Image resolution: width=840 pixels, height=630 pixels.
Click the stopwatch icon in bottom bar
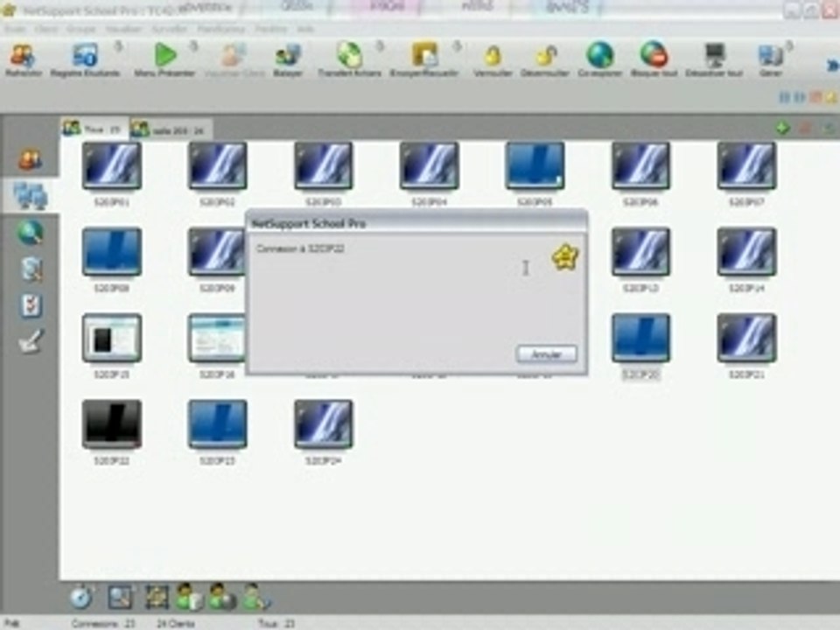pos(81,596)
